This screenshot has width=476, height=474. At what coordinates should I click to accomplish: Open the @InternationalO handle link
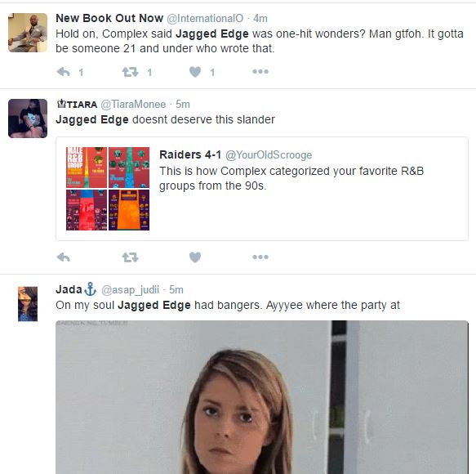click(x=205, y=19)
